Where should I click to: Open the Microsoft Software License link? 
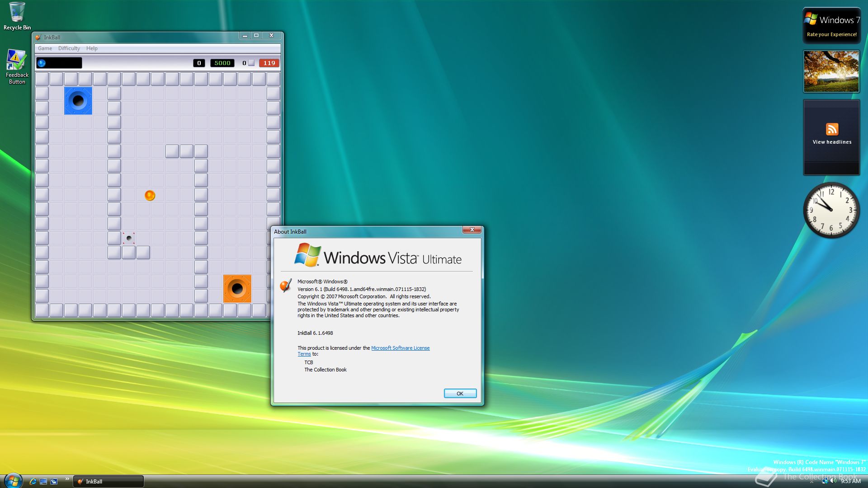[400, 348]
